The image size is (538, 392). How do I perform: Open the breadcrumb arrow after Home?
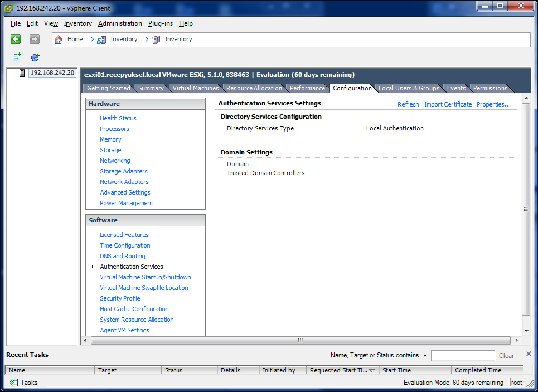coord(92,40)
